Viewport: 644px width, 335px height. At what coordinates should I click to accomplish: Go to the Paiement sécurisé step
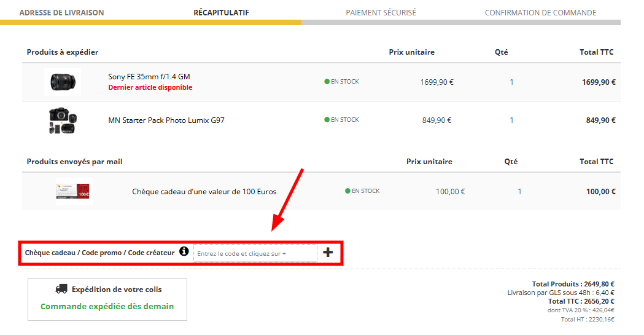coord(381,12)
